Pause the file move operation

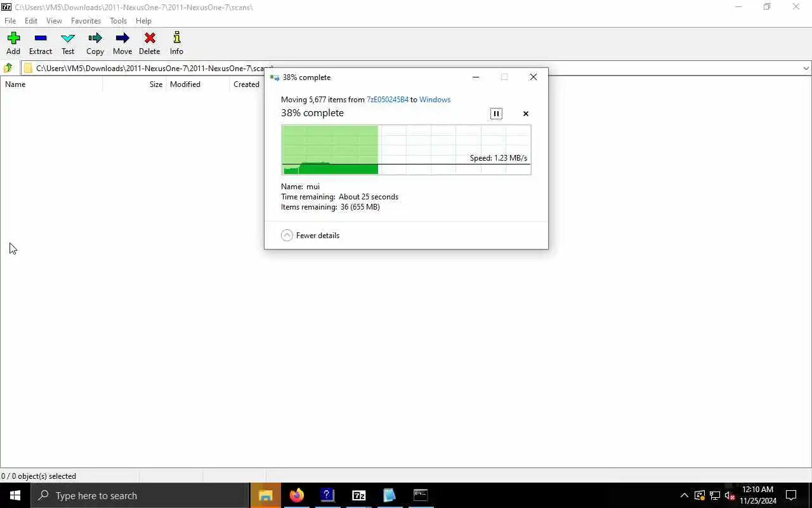coord(496,114)
